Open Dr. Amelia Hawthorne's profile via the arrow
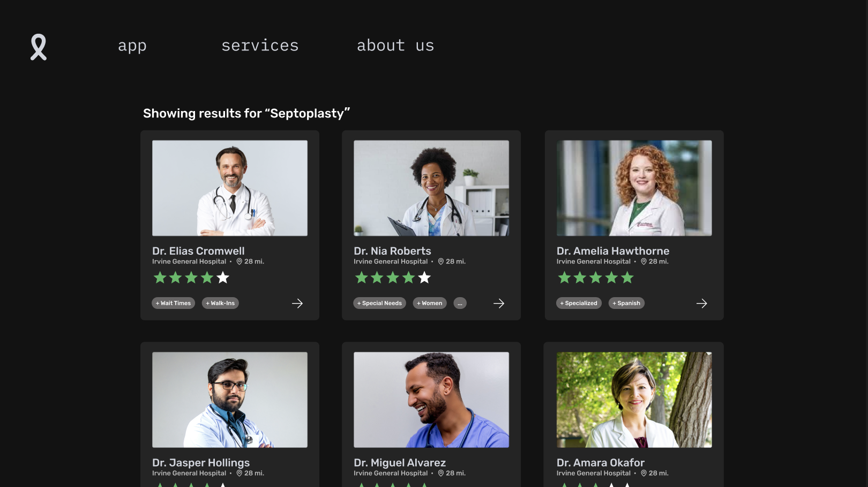Viewport: 868px width, 487px height. [x=702, y=303]
